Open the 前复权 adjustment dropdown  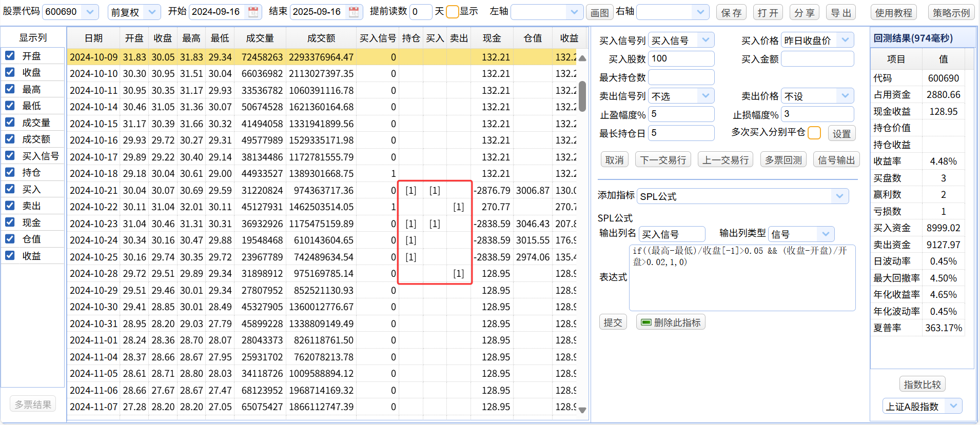[152, 12]
